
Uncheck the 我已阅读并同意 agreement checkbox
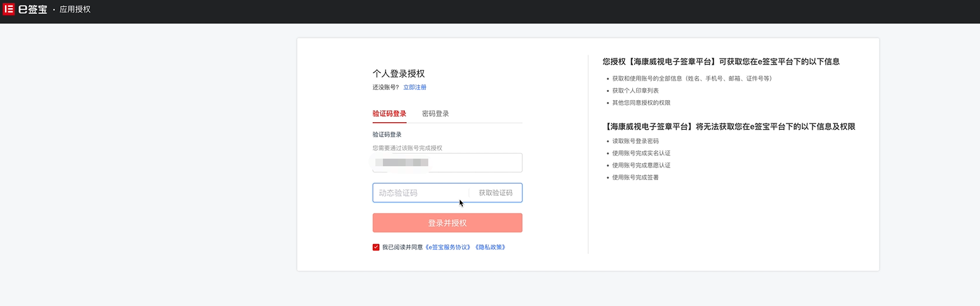click(x=376, y=247)
